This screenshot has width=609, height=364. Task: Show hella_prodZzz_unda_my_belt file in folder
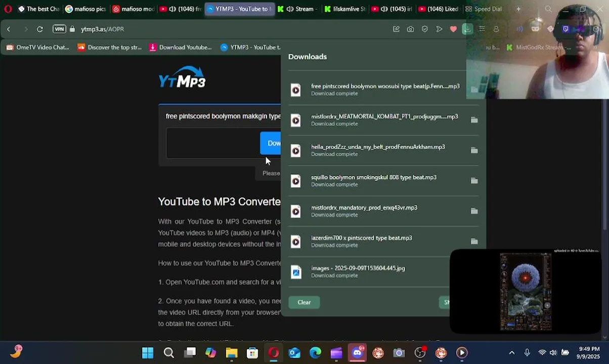coord(474,150)
